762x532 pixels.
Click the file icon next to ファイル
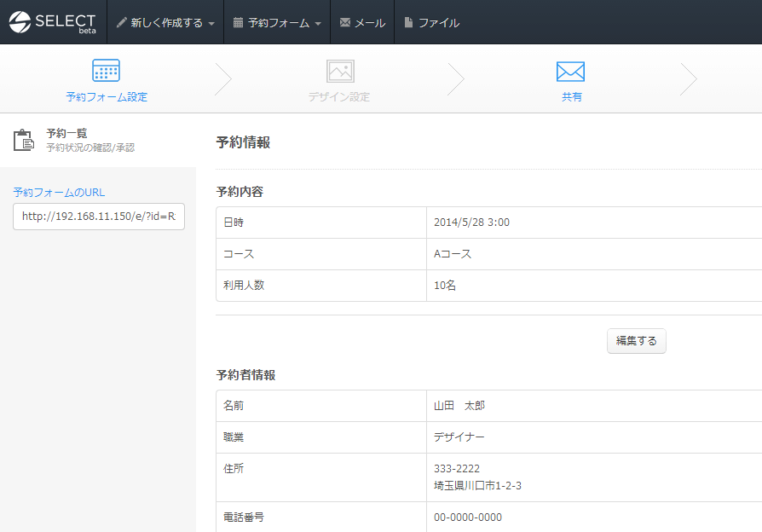[409, 23]
